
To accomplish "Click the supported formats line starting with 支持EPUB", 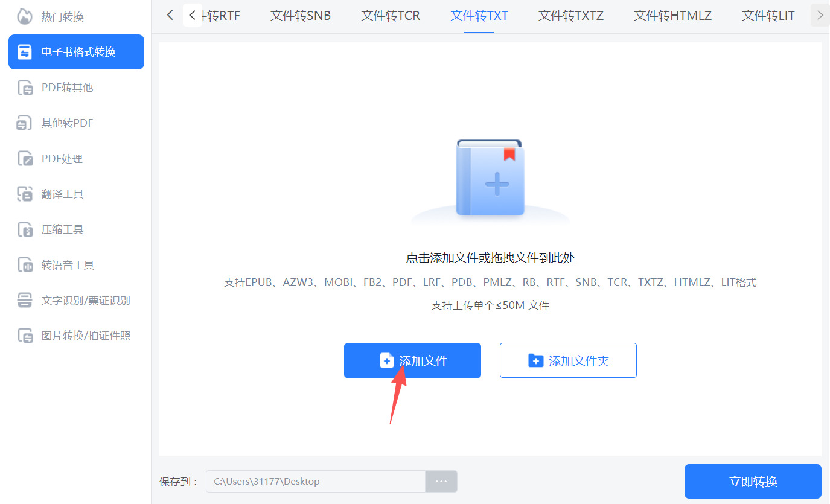I will pyautogui.click(x=490, y=282).
